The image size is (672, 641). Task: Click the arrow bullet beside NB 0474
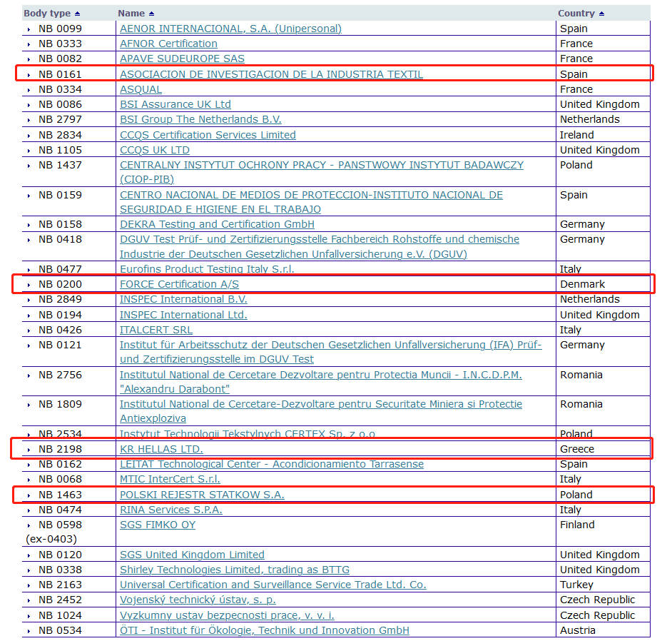pyautogui.click(x=29, y=510)
